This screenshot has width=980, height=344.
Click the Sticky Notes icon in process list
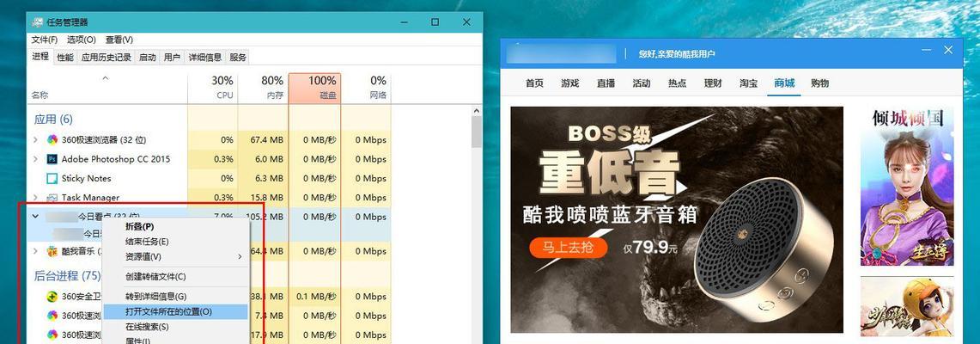[52, 178]
